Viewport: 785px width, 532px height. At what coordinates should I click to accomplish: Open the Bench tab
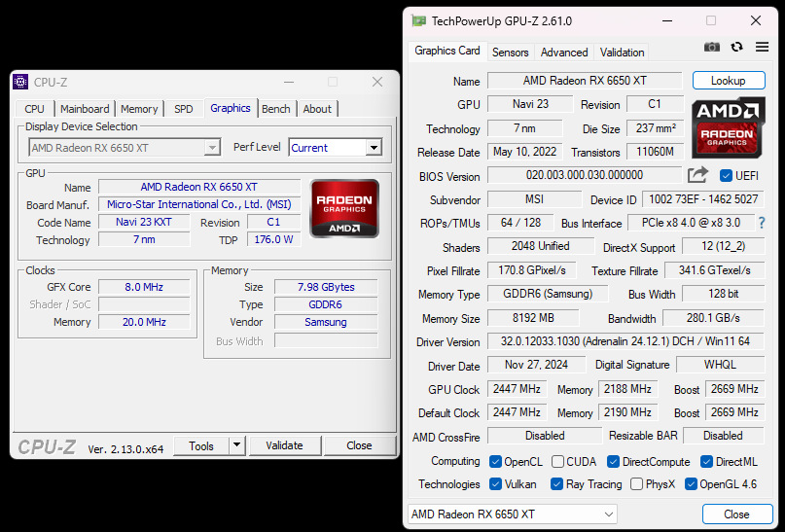pos(276,109)
